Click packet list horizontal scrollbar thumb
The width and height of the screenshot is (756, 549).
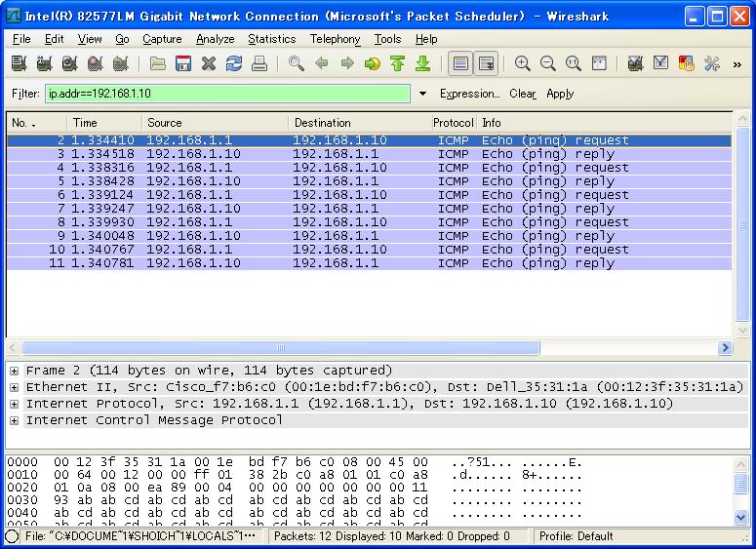[281, 348]
